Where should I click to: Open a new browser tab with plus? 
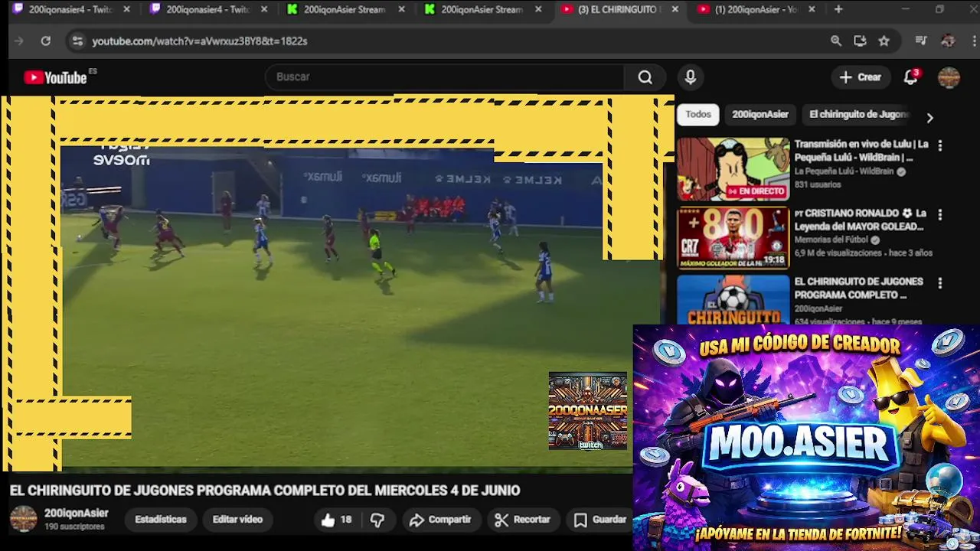pyautogui.click(x=838, y=9)
